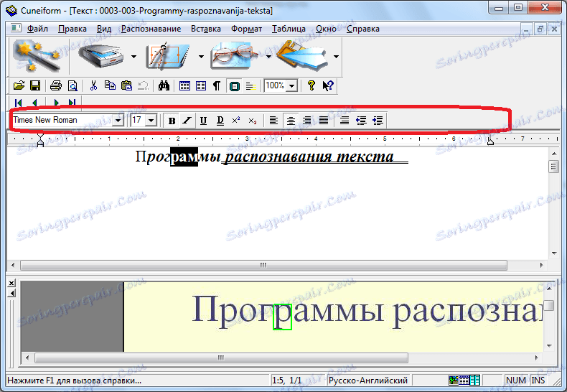The height and width of the screenshot is (392, 567).
Task: Toggle bold formatting button
Action: [172, 121]
